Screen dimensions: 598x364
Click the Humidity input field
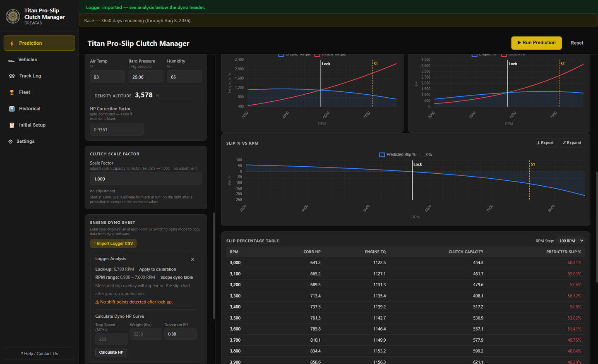click(184, 77)
